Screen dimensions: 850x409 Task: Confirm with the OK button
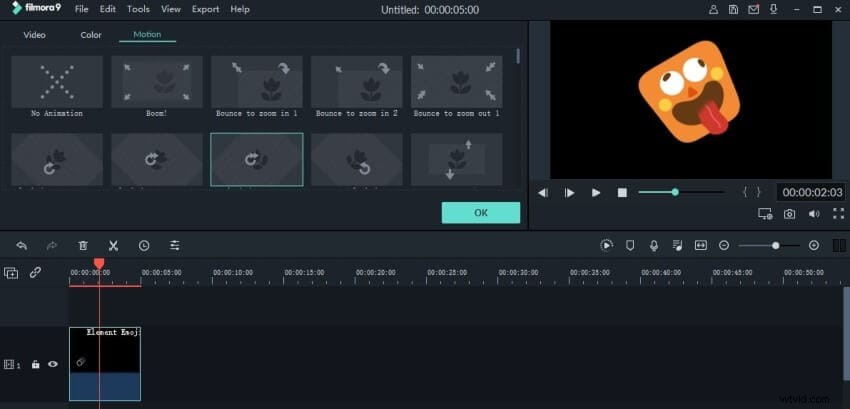coord(481,213)
